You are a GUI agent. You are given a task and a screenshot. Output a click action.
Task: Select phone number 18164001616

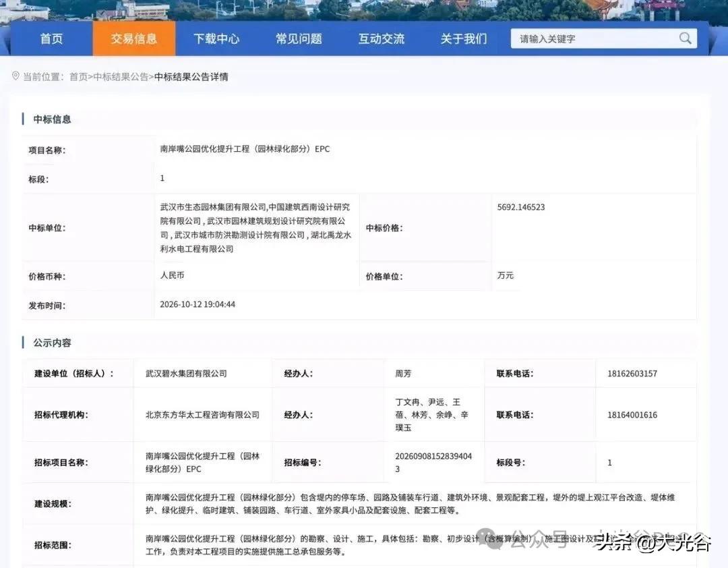click(632, 415)
